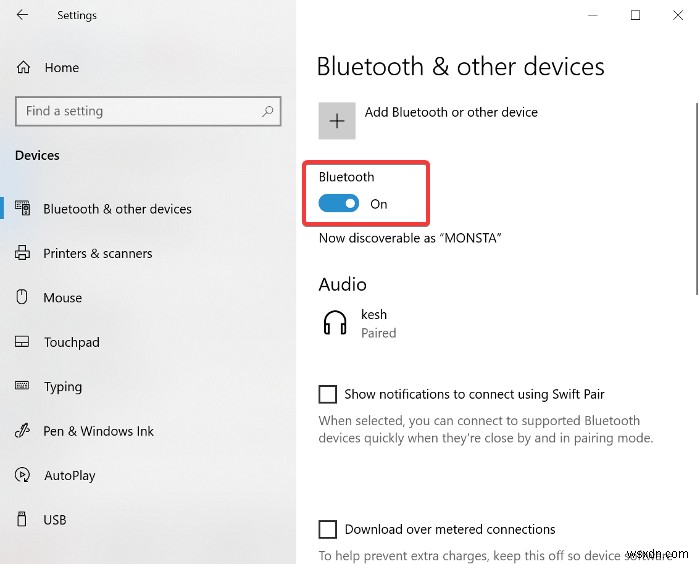Click the Devices category heading

coord(37,155)
